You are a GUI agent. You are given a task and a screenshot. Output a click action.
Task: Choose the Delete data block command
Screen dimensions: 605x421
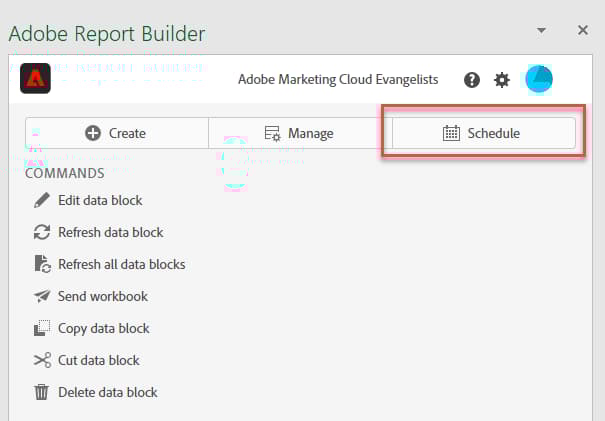107,392
